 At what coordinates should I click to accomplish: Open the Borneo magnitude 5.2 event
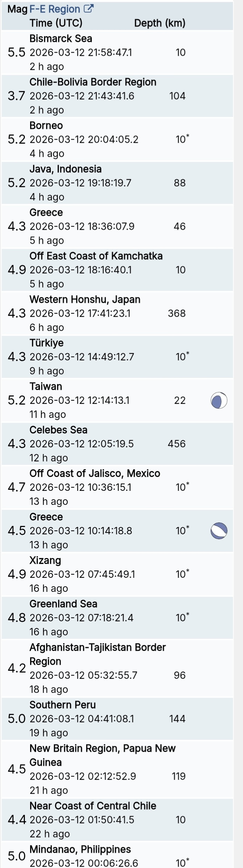[x=46, y=126]
